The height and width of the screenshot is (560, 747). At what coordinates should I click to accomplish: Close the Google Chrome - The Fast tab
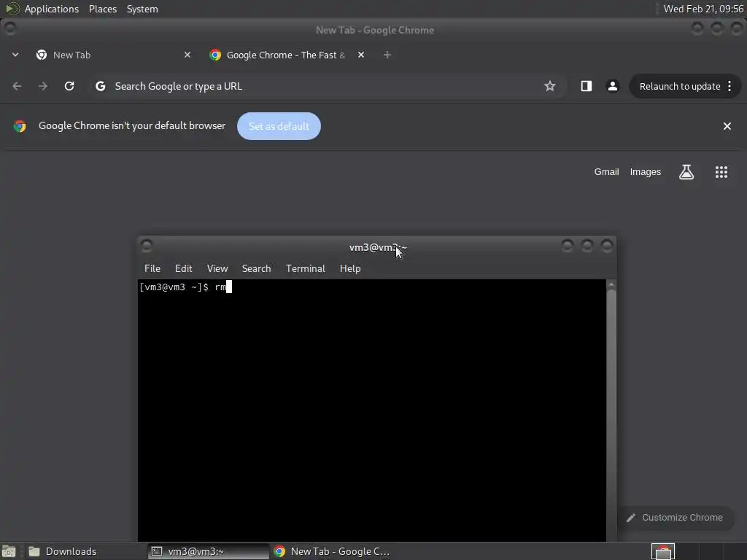(x=361, y=55)
